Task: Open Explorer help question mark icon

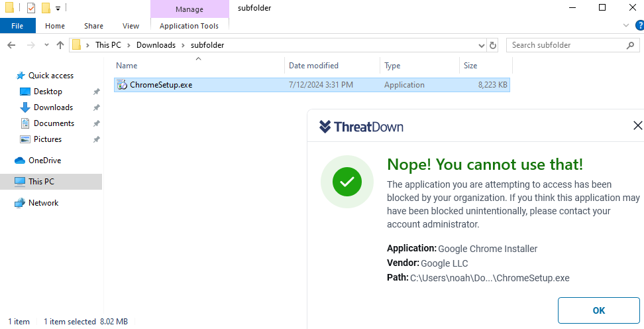Action: point(639,25)
